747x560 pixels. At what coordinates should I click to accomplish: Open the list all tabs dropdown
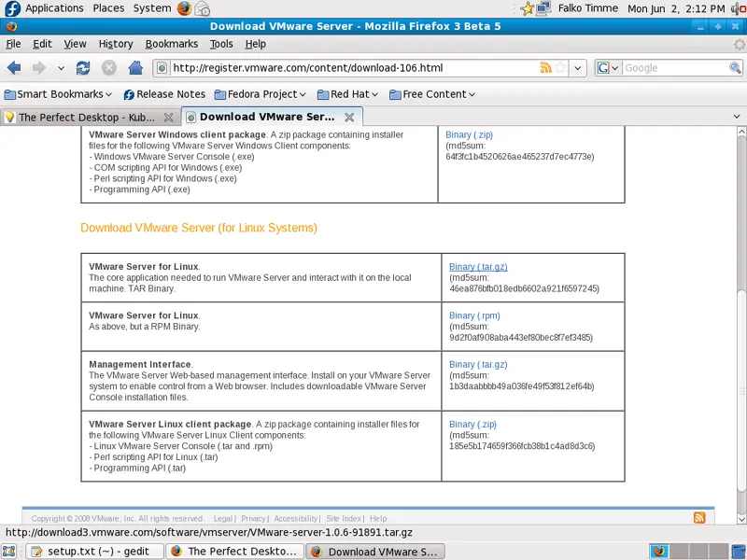coord(737,116)
